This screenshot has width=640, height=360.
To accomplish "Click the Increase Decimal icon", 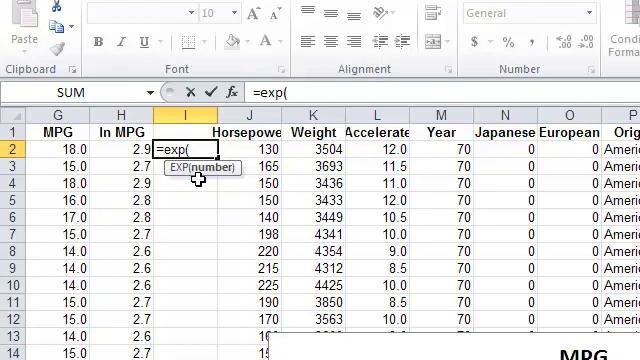I will pos(564,42).
